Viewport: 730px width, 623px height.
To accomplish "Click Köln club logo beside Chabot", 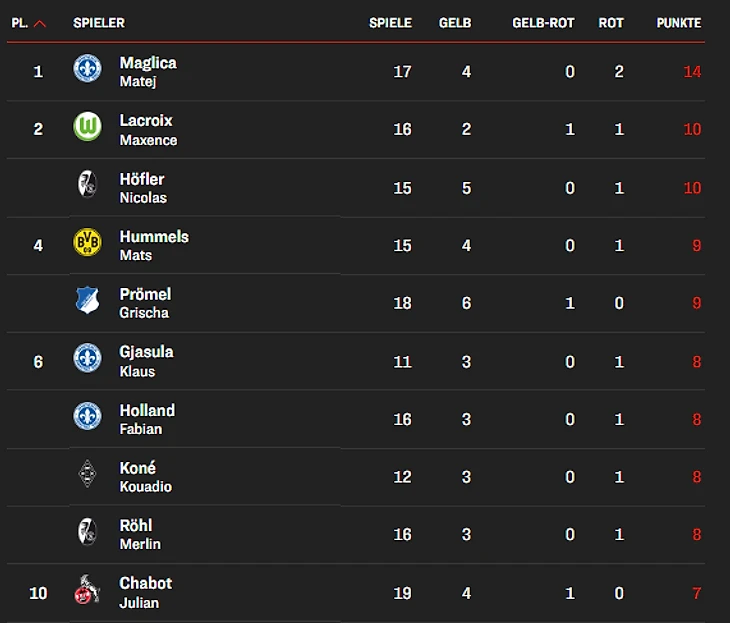I will click(88, 591).
